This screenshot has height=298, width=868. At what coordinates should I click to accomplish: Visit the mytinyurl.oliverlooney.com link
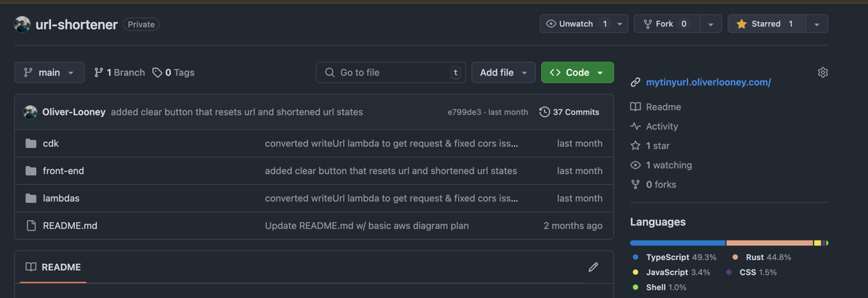click(x=708, y=82)
